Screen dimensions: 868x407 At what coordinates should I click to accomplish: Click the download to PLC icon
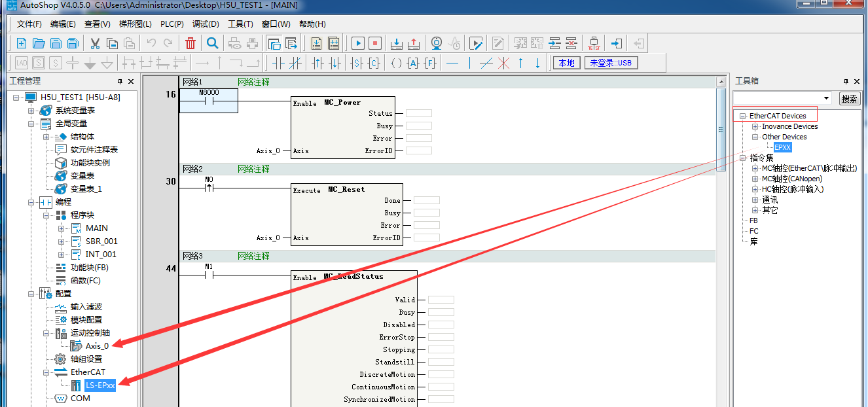tap(396, 43)
